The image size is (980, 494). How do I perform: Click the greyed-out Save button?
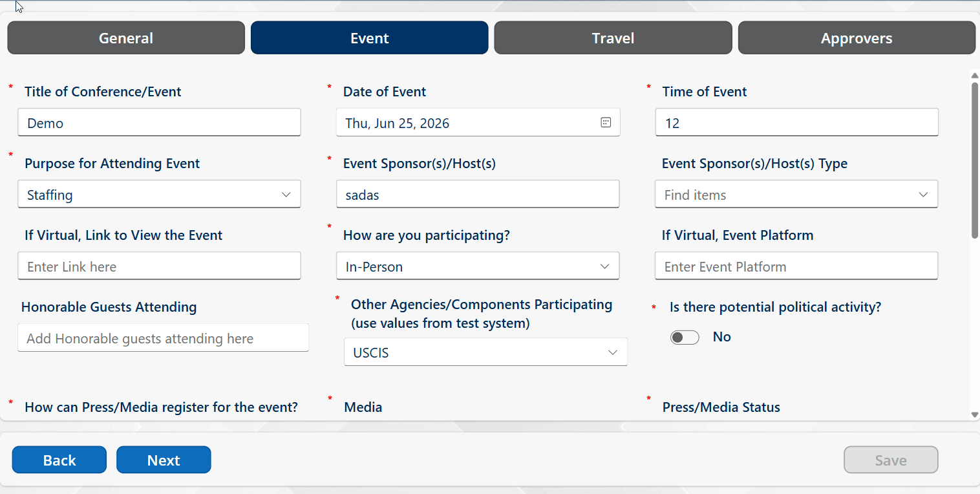[x=891, y=460]
